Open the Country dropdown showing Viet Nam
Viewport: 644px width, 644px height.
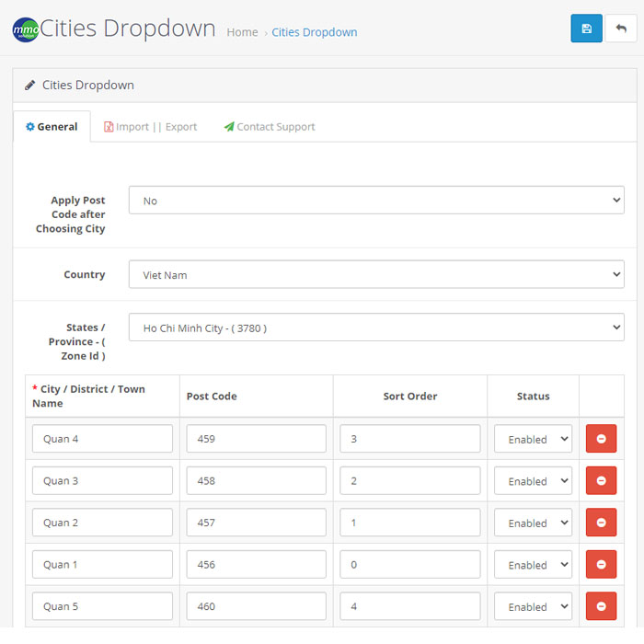coord(375,274)
